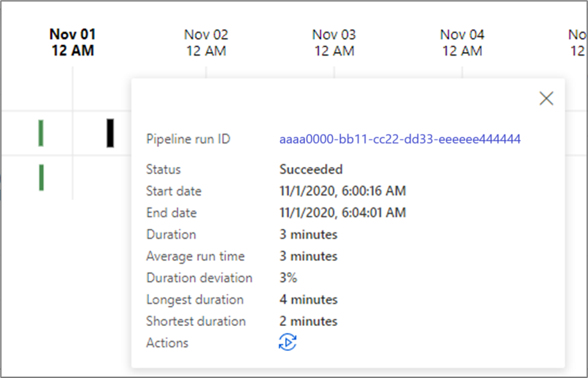
Task: Select the green run bar in the top row
Action: (x=41, y=132)
